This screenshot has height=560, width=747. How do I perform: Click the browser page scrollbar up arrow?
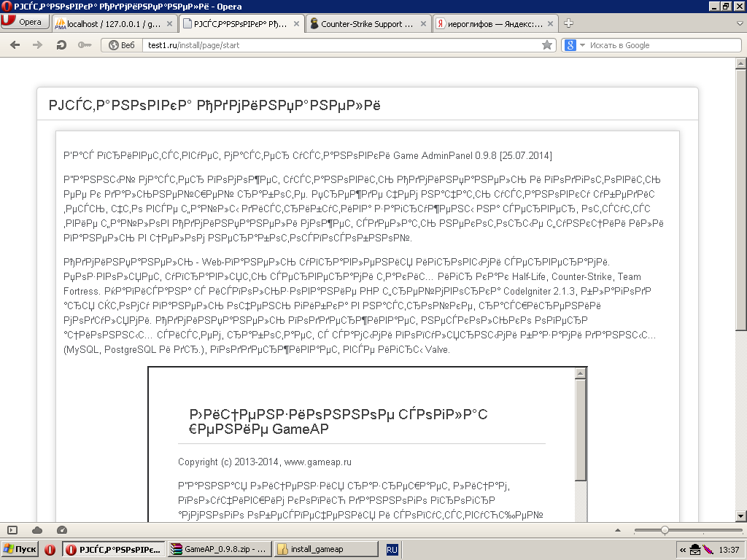(x=741, y=63)
